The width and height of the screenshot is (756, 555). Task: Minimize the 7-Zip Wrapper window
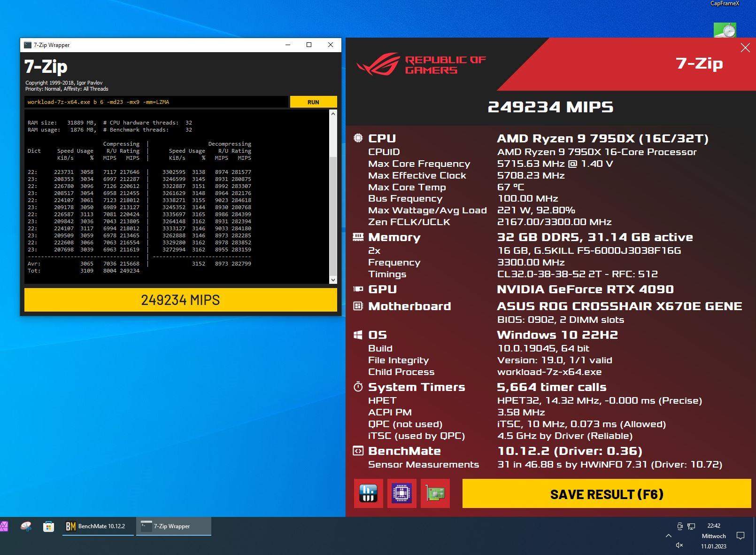(x=288, y=45)
